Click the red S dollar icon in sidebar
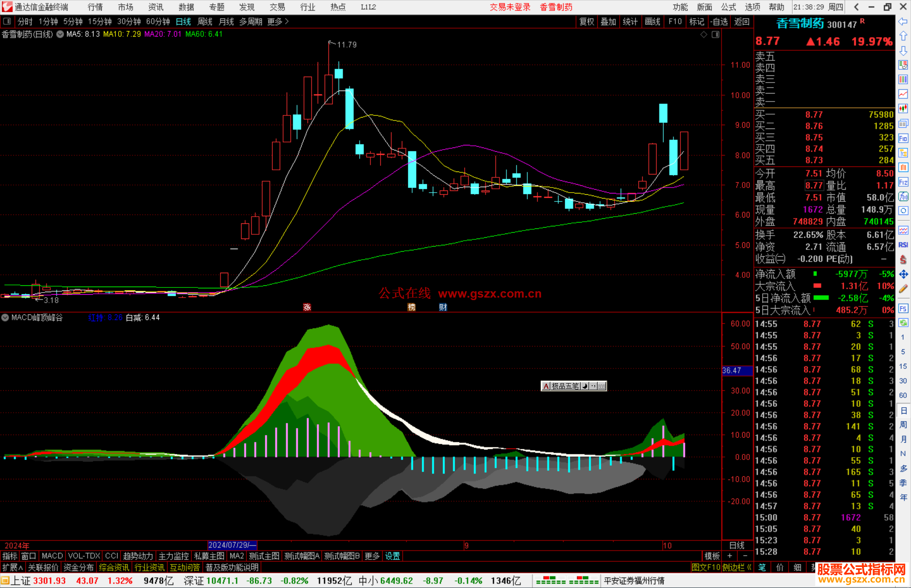Viewport: 911px width, 588px height. [x=903, y=259]
